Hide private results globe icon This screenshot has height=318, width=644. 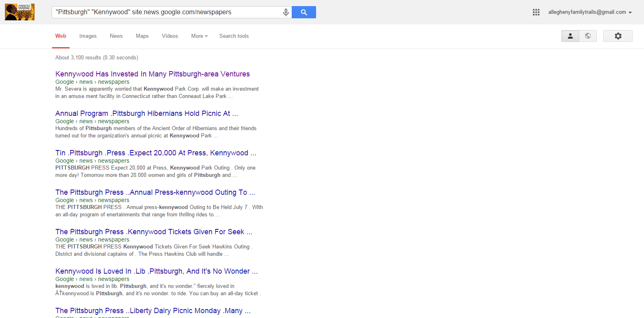[588, 36]
